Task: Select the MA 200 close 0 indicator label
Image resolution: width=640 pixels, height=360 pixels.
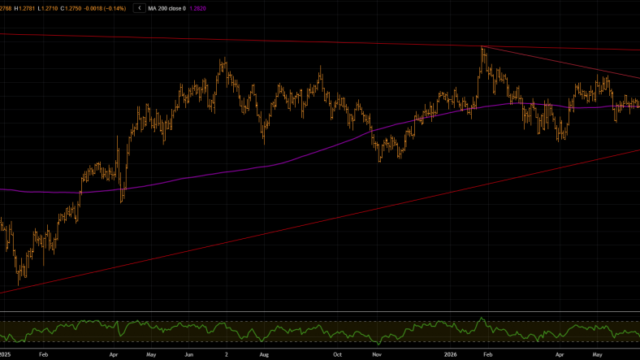Action: pyautogui.click(x=167, y=8)
